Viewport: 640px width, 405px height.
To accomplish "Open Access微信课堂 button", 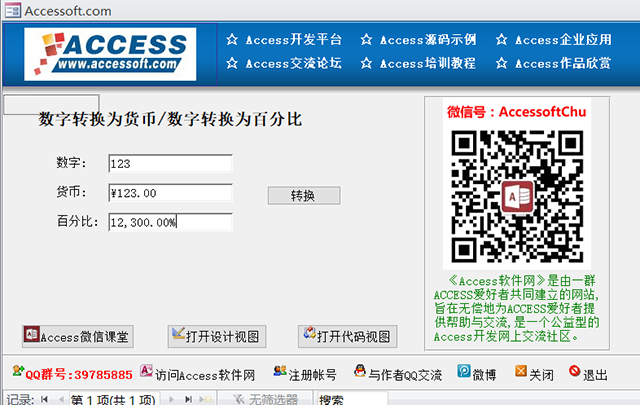I will tap(78, 336).
